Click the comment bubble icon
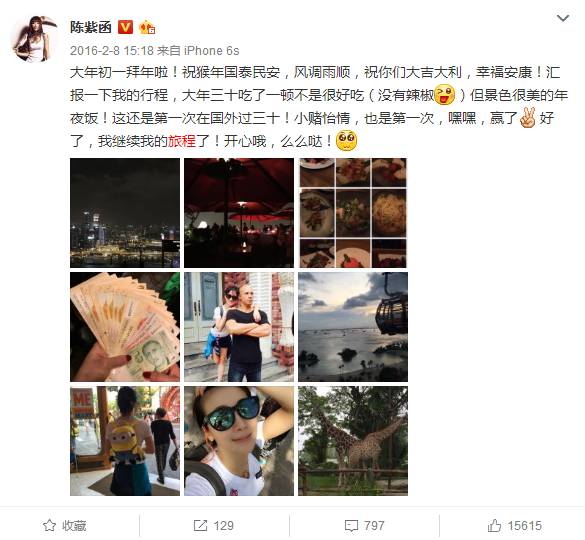 [351, 525]
